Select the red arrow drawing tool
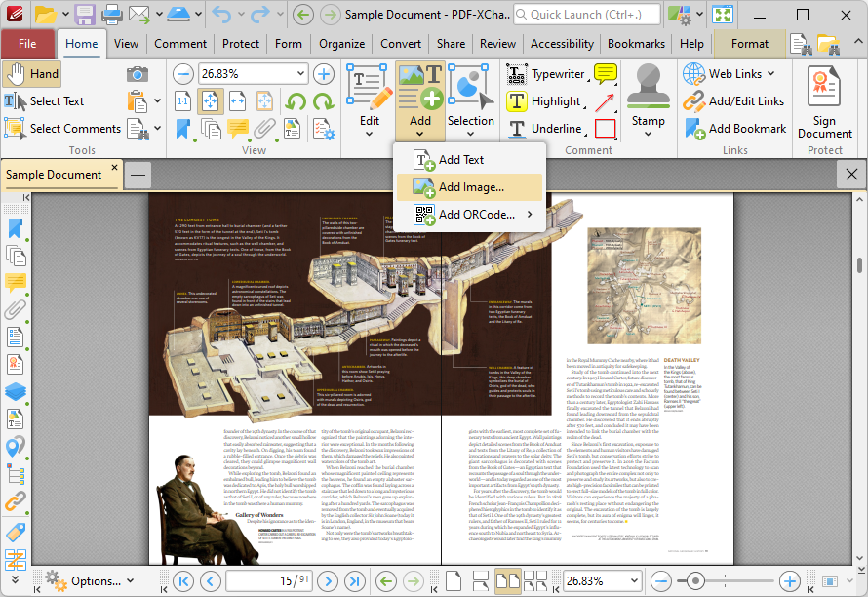The width and height of the screenshot is (868, 597). pyautogui.click(x=605, y=101)
